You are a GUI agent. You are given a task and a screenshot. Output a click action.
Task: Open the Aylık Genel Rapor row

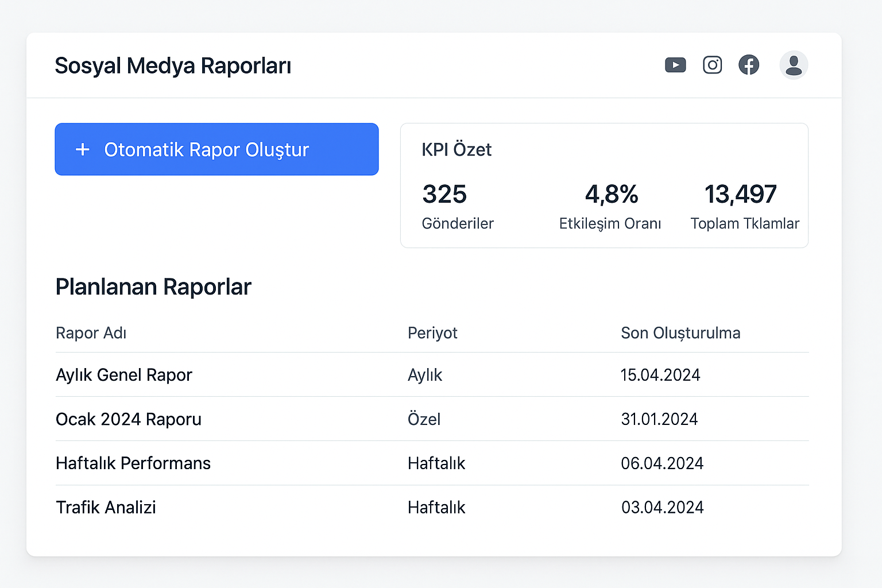point(124,375)
